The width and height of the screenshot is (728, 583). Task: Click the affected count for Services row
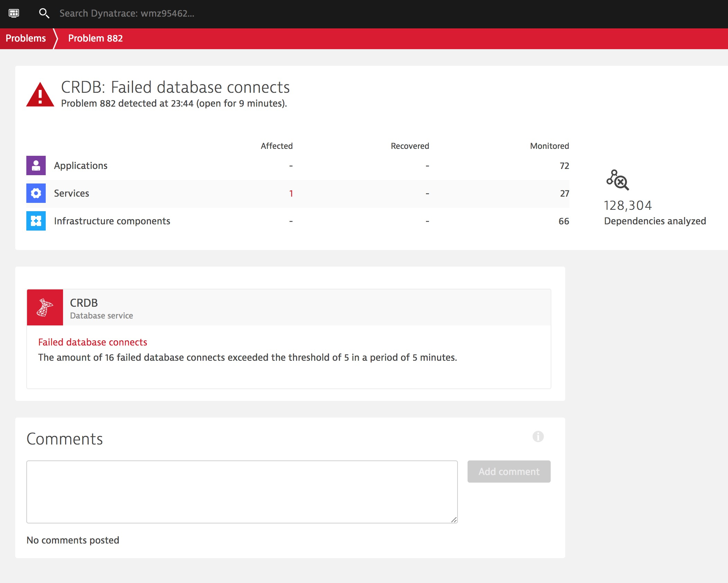coord(291,193)
